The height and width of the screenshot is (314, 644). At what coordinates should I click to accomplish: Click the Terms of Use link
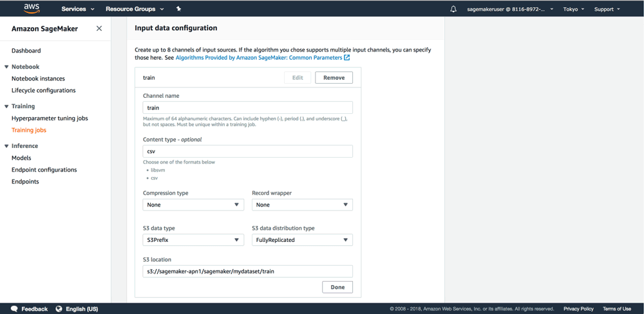tap(617, 309)
